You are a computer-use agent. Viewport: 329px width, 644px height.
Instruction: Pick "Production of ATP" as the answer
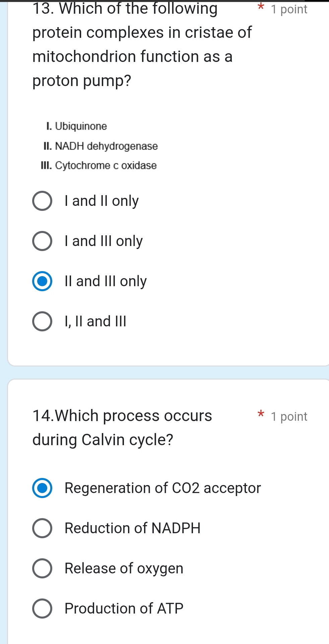tap(42, 609)
